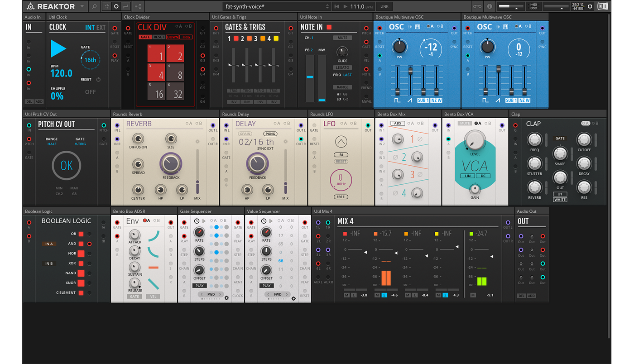Change the Note In PRIO setting LAST

(347, 75)
